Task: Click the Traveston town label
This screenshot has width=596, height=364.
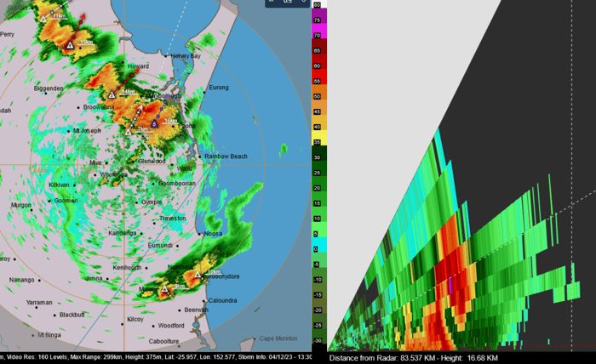Action: pyautogui.click(x=173, y=219)
